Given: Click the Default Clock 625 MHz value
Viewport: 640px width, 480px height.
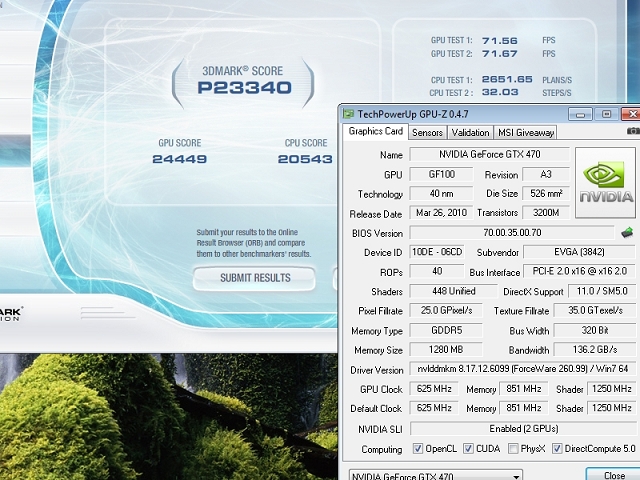Looking at the screenshot, I should click(x=434, y=408).
